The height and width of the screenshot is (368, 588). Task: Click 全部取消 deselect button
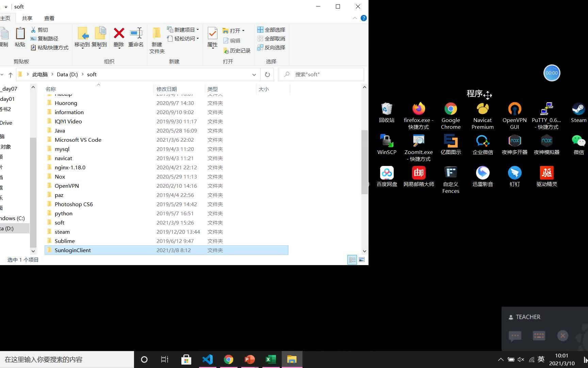coord(271,39)
